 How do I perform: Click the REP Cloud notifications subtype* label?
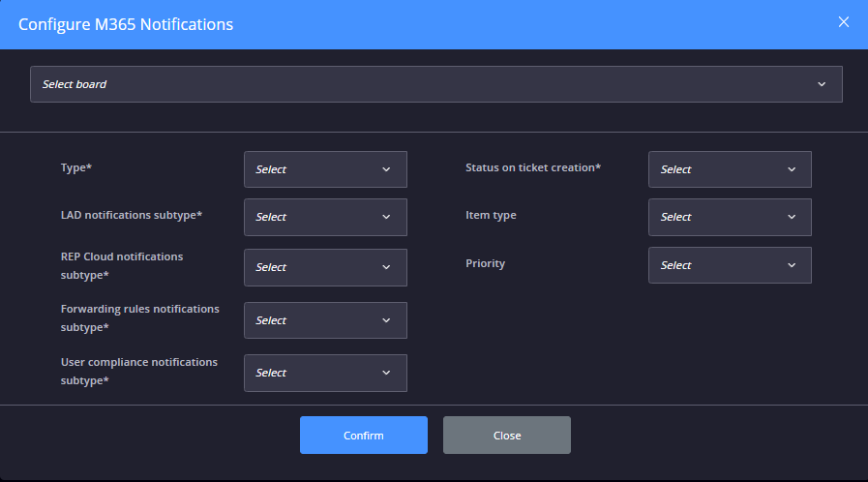pos(122,265)
